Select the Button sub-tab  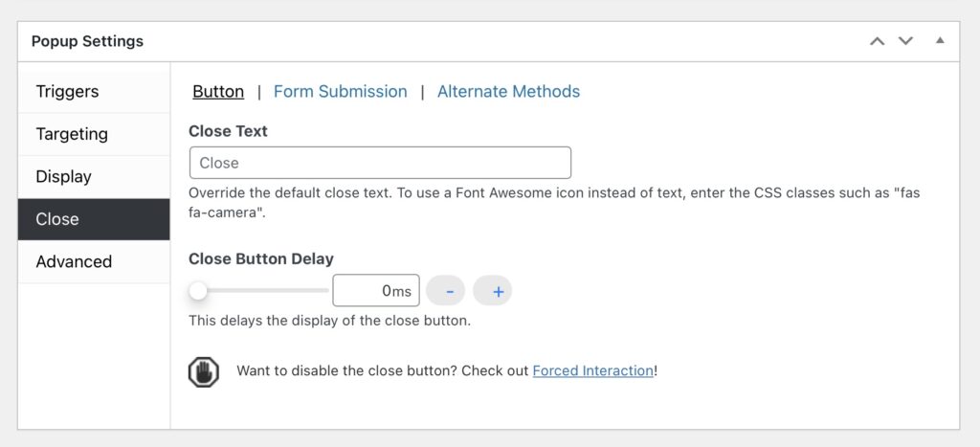pyautogui.click(x=218, y=91)
